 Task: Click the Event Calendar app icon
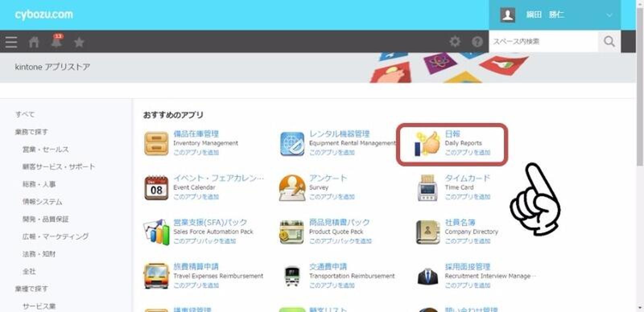tap(156, 188)
